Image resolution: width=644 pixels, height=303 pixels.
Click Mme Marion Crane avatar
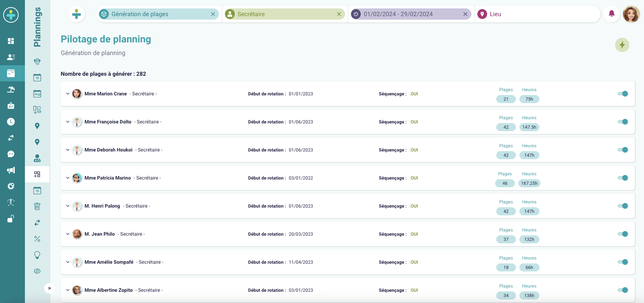tap(77, 94)
